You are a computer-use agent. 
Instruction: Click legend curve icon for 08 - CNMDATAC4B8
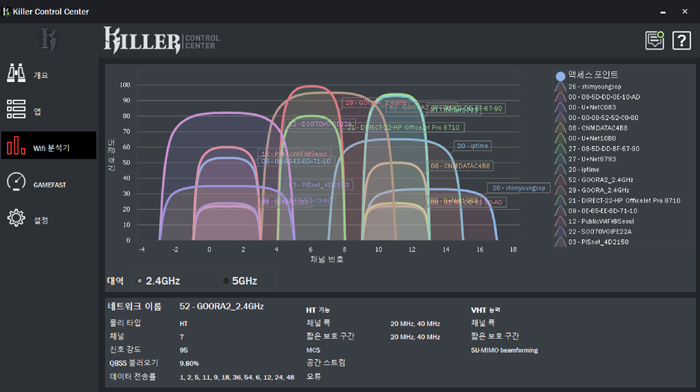pos(560,128)
